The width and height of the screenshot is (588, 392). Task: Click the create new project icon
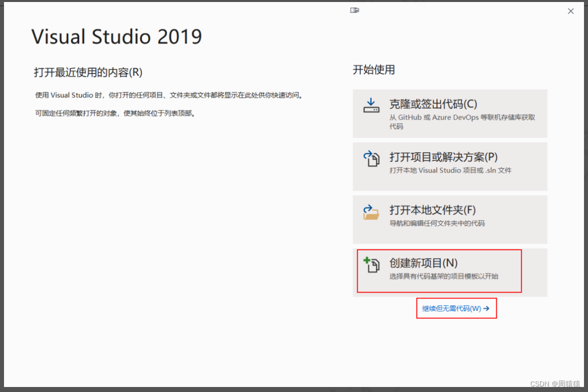(371, 264)
